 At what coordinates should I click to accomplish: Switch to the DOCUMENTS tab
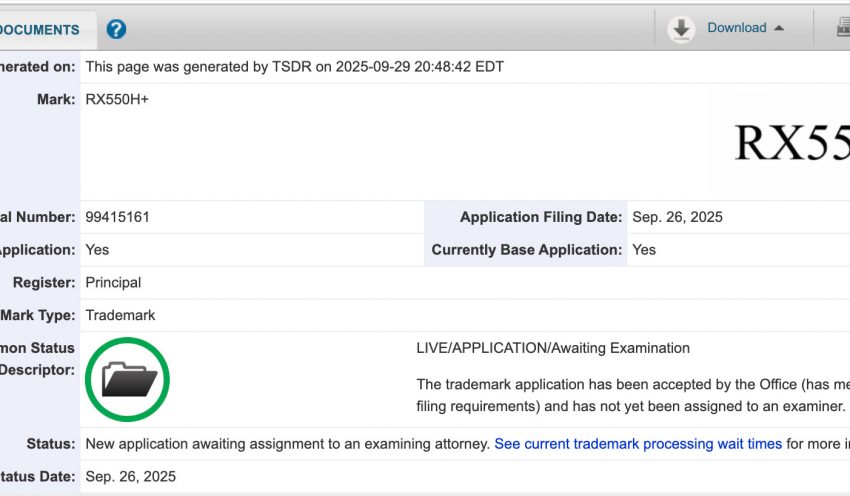coord(40,30)
